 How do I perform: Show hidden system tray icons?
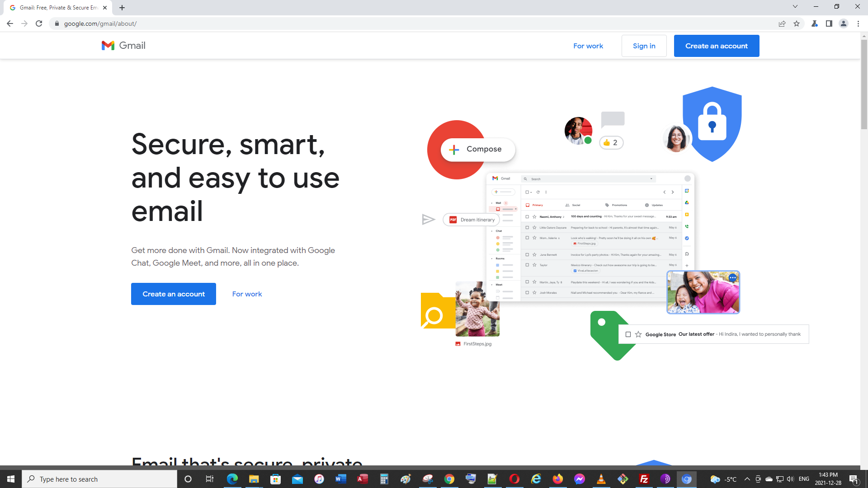(747, 479)
